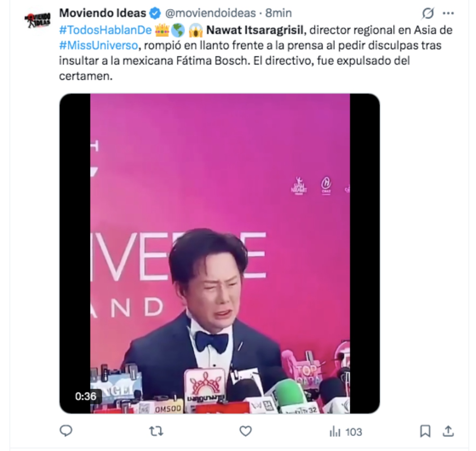Click the blue verified badge

[x=155, y=13]
